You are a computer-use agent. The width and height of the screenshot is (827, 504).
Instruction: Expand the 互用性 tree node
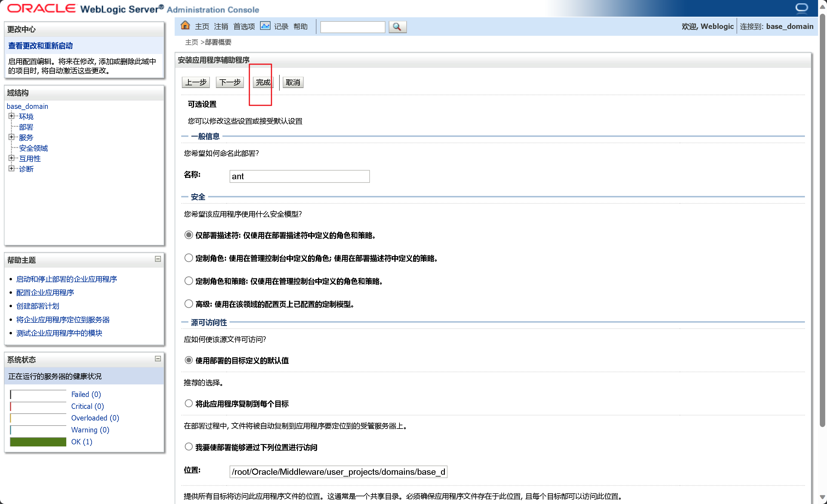click(11, 158)
